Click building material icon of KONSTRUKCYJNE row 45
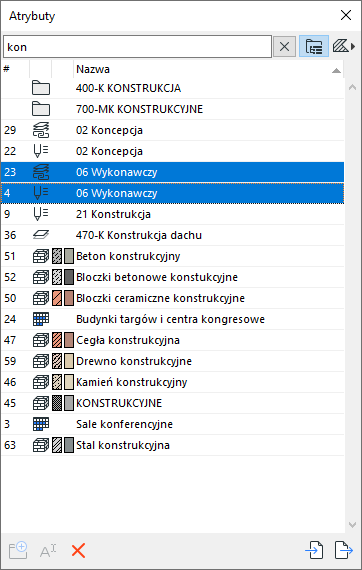This screenshot has height=570, width=362. click(41, 403)
